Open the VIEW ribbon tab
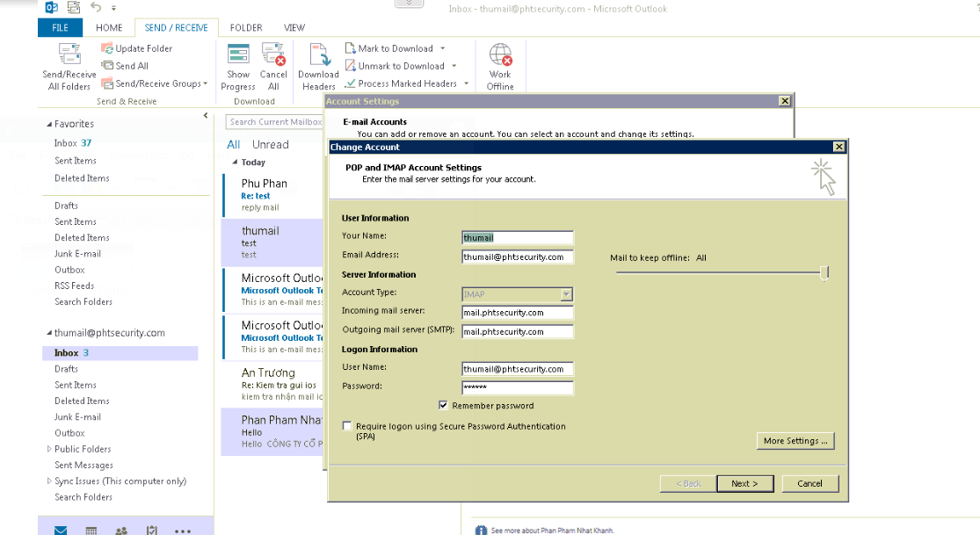The width and height of the screenshot is (980, 535). click(294, 27)
